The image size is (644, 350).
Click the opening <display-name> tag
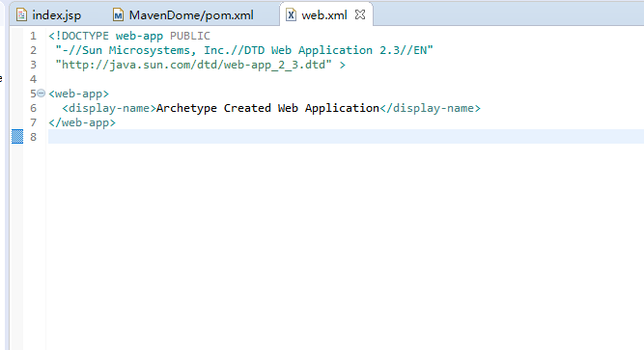[x=109, y=108]
